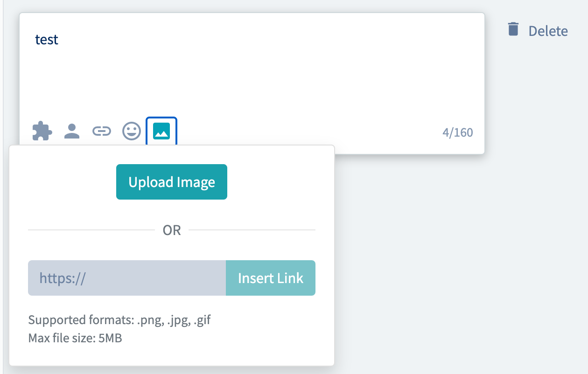
Task: Click the Delete label
Action: tap(548, 31)
